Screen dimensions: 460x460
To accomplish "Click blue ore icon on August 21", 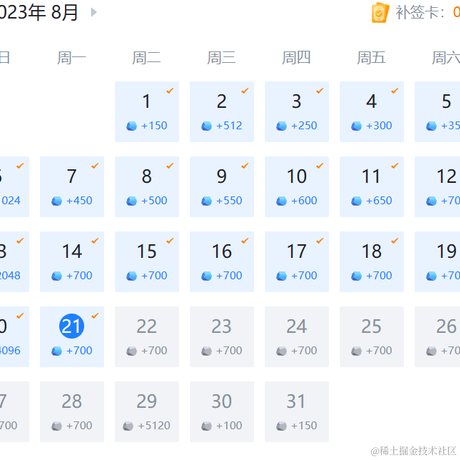I will tap(57, 351).
